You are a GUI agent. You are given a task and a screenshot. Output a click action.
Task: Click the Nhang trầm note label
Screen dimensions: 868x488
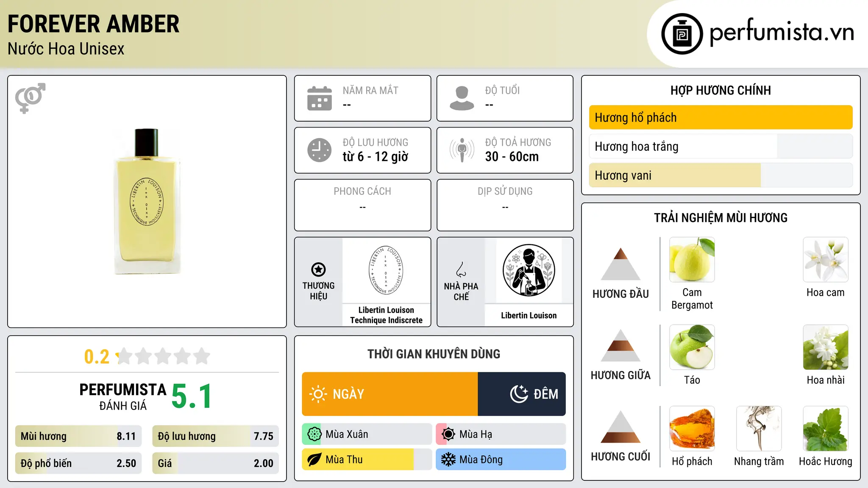pyautogui.click(x=759, y=462)
